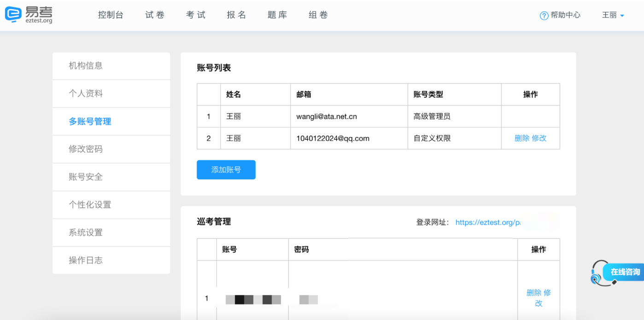Click 修改 for the 1040122024@qq.com account
The image size is (644, 320).
(539, 138)
